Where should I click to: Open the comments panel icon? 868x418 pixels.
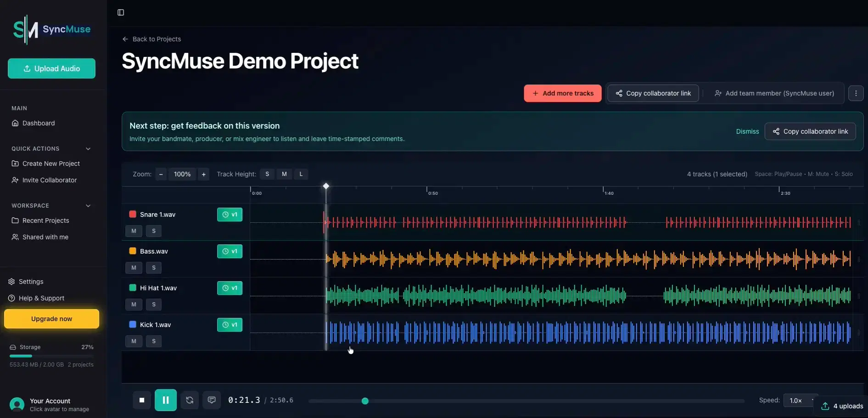tap(212, 400)
